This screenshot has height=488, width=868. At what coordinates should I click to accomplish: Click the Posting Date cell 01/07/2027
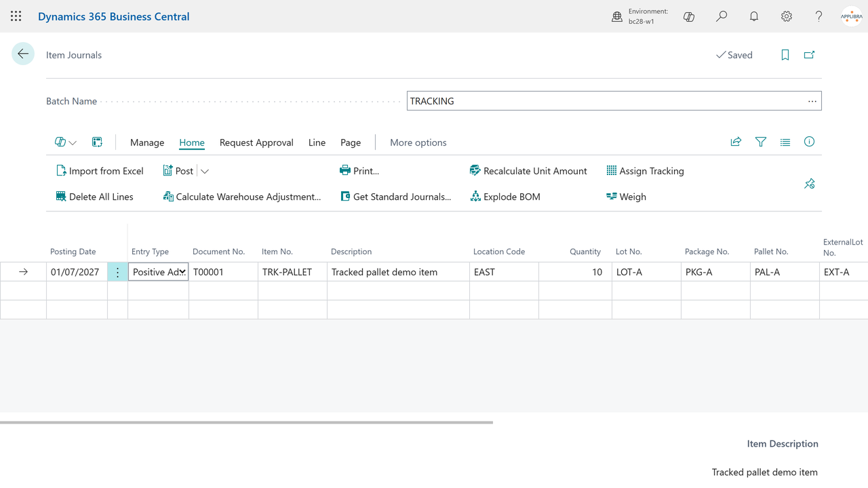77,272
